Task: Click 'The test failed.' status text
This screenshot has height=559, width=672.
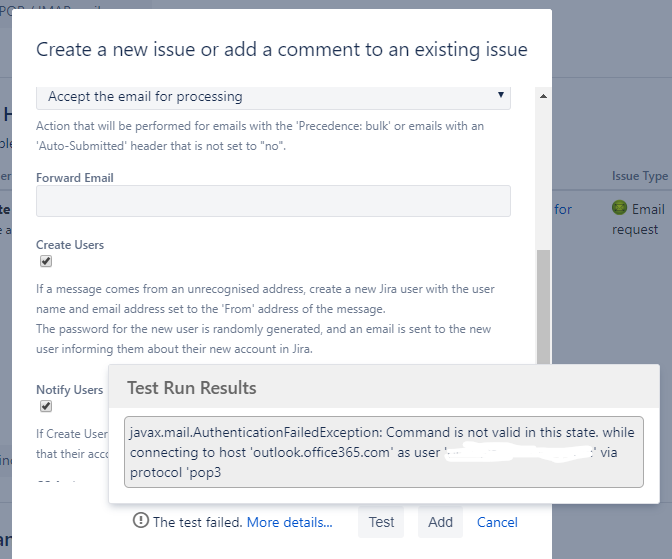Action: point(198,522)
